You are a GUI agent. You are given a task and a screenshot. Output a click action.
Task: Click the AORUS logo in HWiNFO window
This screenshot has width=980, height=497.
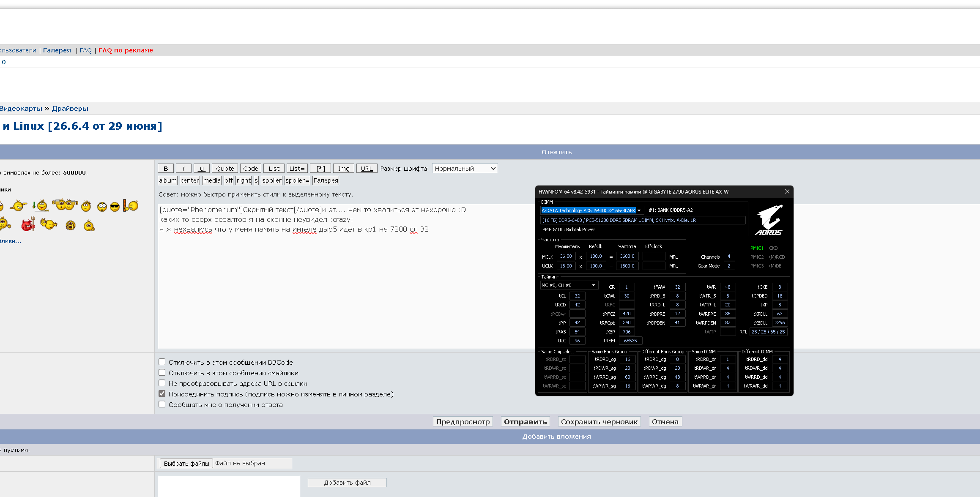769,220
